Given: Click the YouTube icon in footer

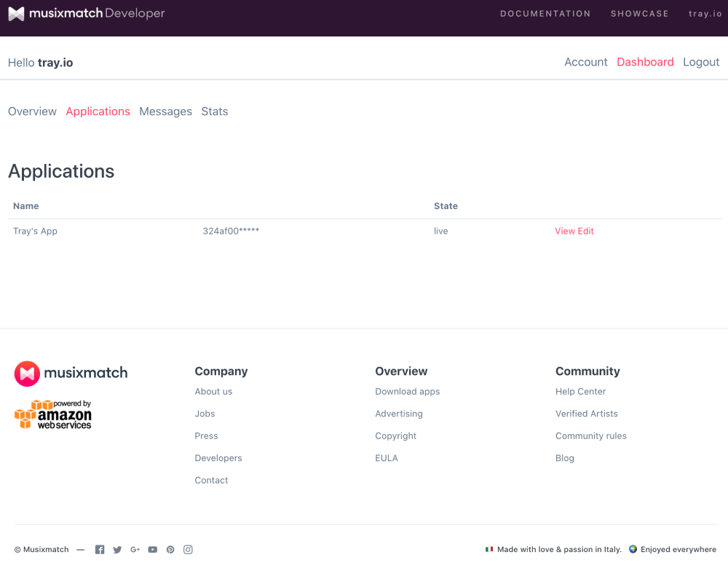Looking at the screenshot, I should point(153,550).
